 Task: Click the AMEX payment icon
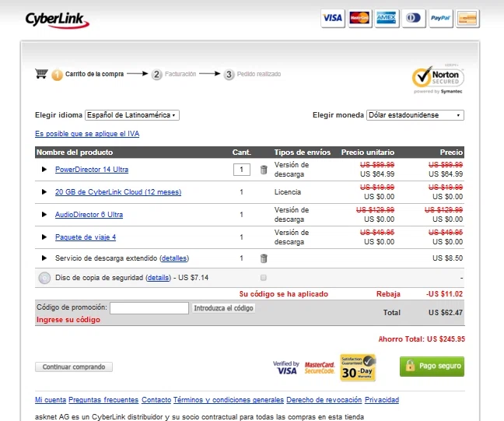(x=387, y=19)
